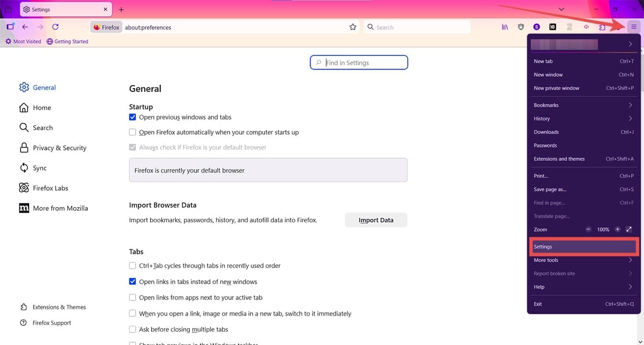
Task: Expand the Help submenu
Action: (584, 287)
